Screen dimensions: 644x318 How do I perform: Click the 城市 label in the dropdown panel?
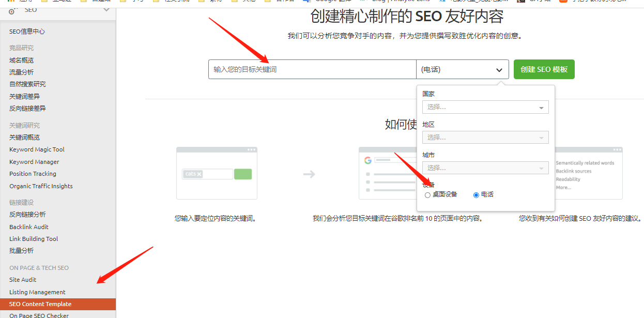[x=428, y=155]
